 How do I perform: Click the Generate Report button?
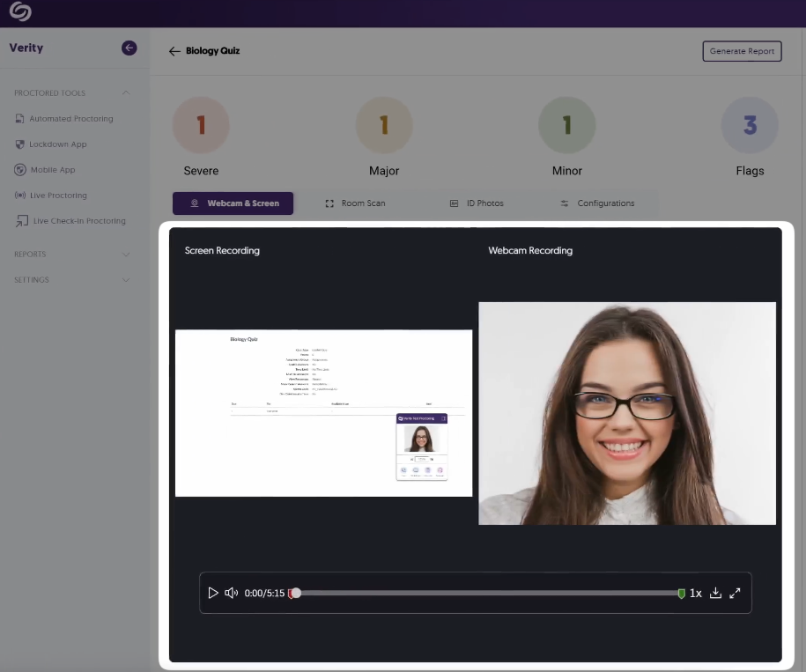pyautogui.click(x=742, y=51)
